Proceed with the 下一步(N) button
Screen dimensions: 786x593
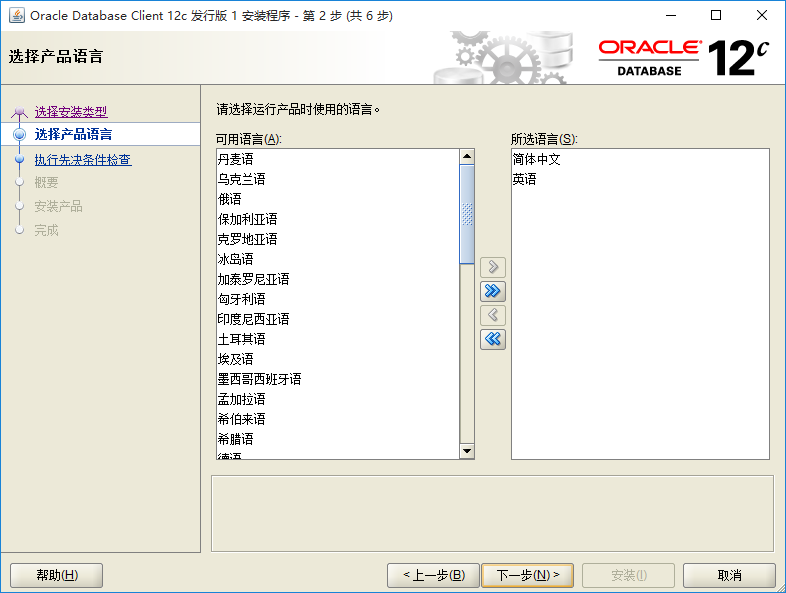527,575
